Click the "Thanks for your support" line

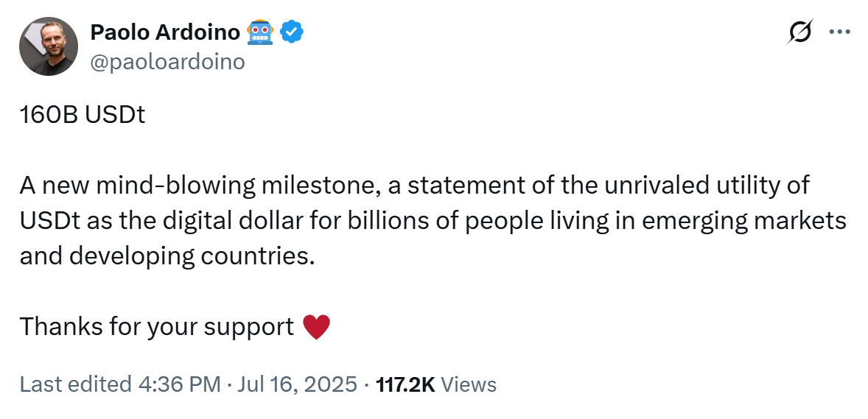point(157,326)
